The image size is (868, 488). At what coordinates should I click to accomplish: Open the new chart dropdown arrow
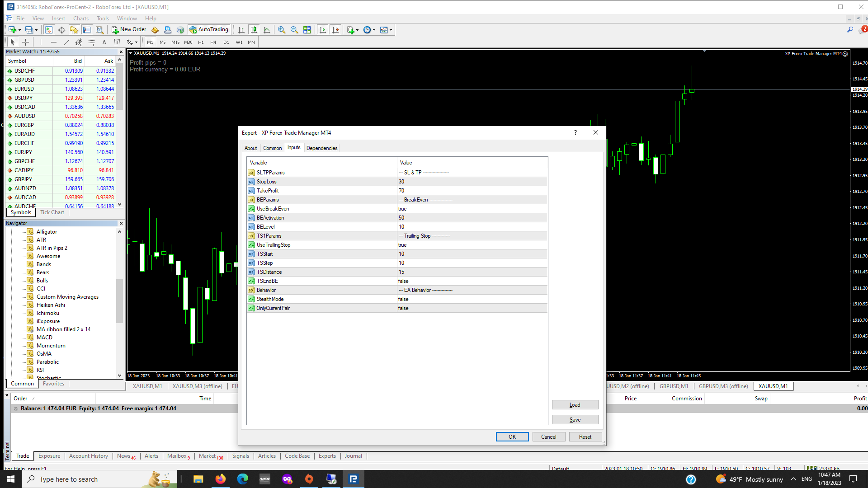coord(19,30)
